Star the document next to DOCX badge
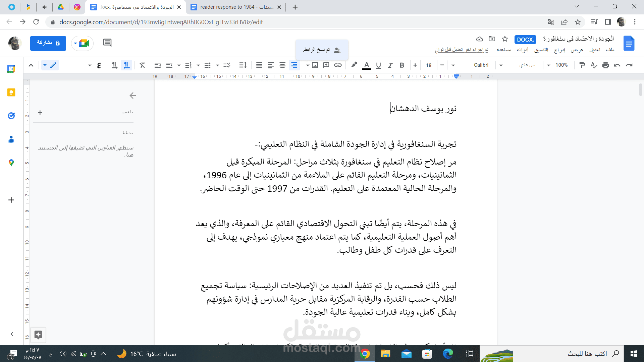 (x=505, y=39)
